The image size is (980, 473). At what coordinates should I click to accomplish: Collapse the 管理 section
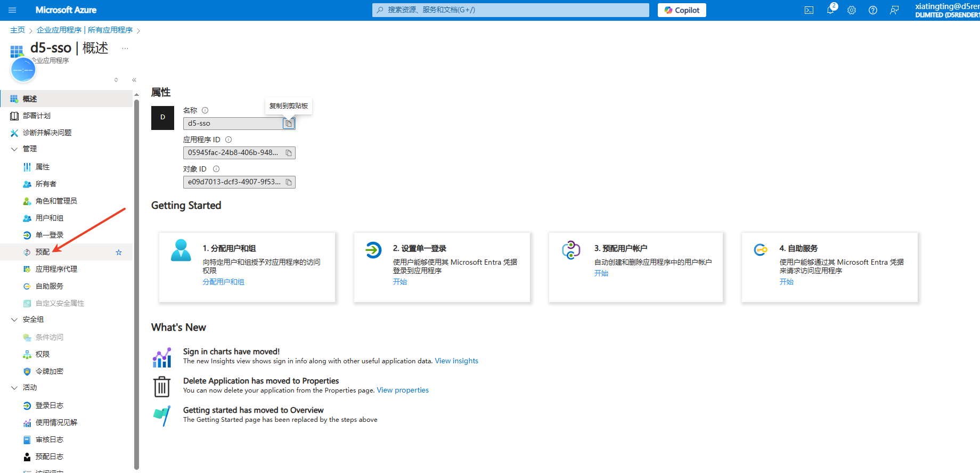[x=14, y=149]
